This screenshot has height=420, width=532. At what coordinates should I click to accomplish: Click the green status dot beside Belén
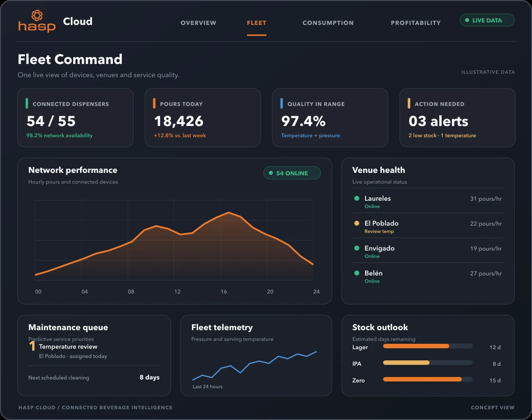coord(357,273)
